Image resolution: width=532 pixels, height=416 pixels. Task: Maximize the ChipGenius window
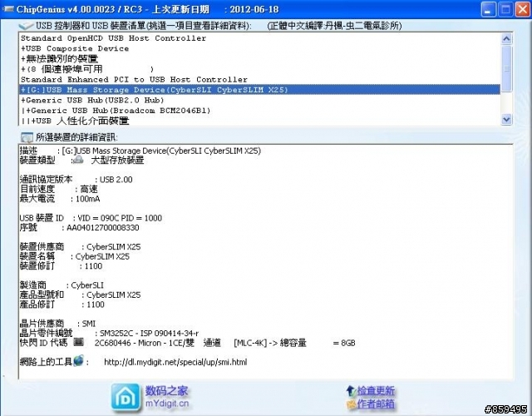point(505,9)
